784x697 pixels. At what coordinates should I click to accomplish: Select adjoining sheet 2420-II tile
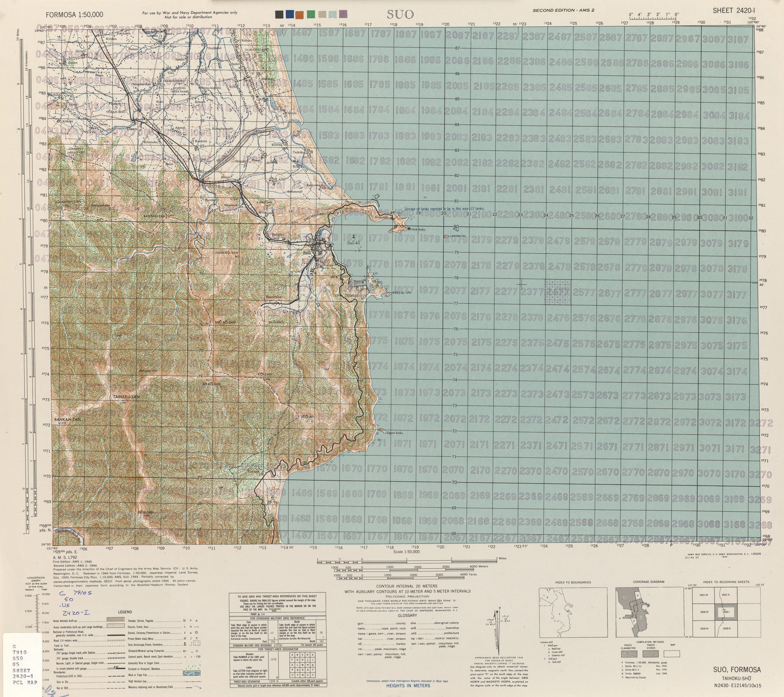[727, 629]
